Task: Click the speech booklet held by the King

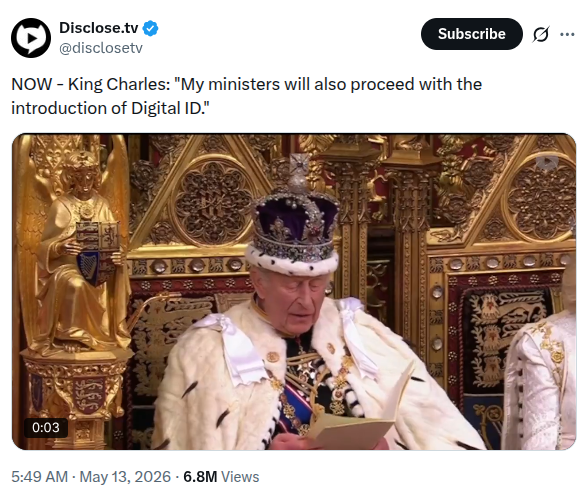Action: tap(356, 418)
